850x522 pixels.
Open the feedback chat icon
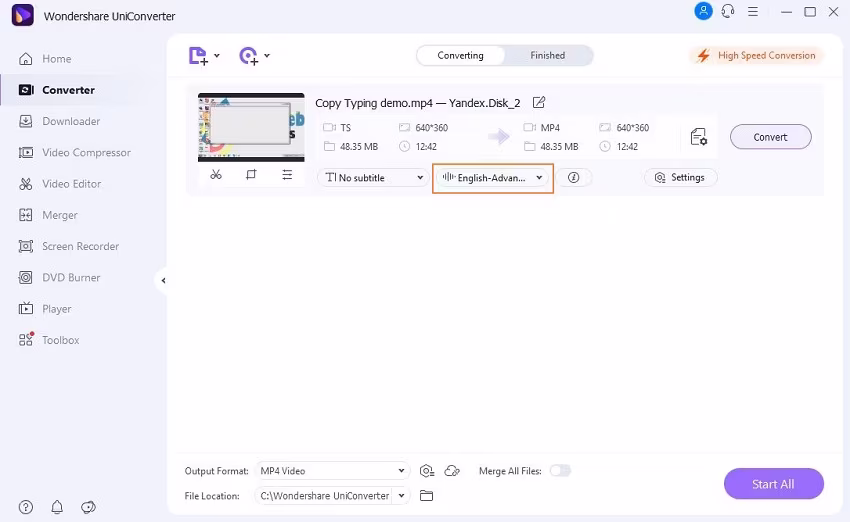(x=88, y=507)
